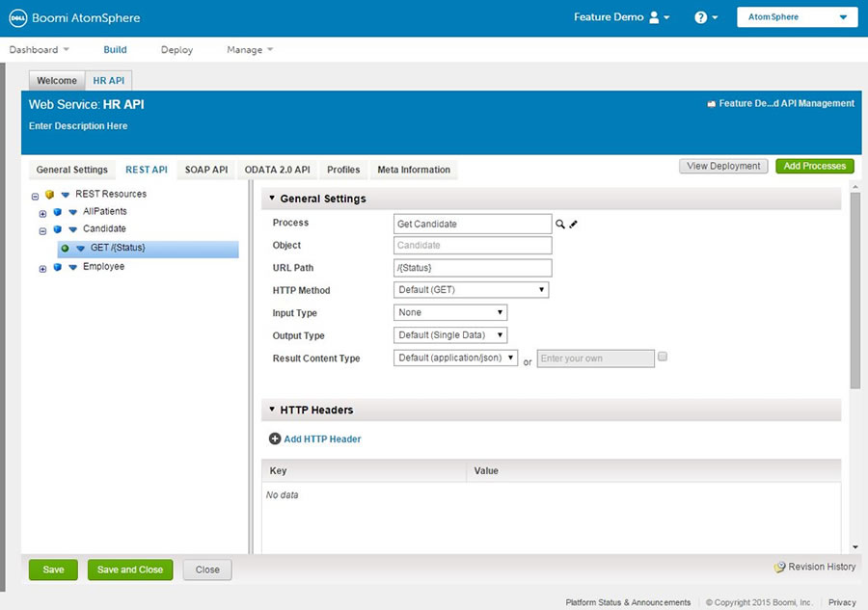Click the magnifier icon beside Process field
Viewport: 868px width, 610px height.
(560, 224)
